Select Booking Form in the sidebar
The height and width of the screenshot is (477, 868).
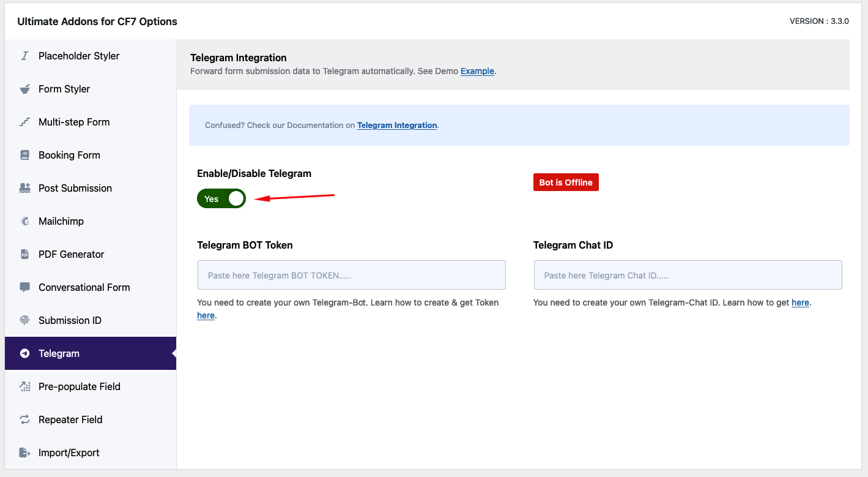coord(91,155)
